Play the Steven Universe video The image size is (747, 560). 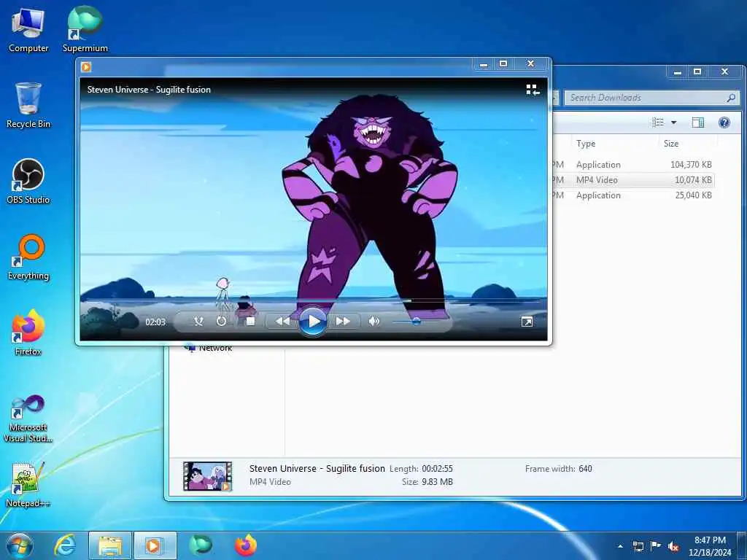[312, 322]
